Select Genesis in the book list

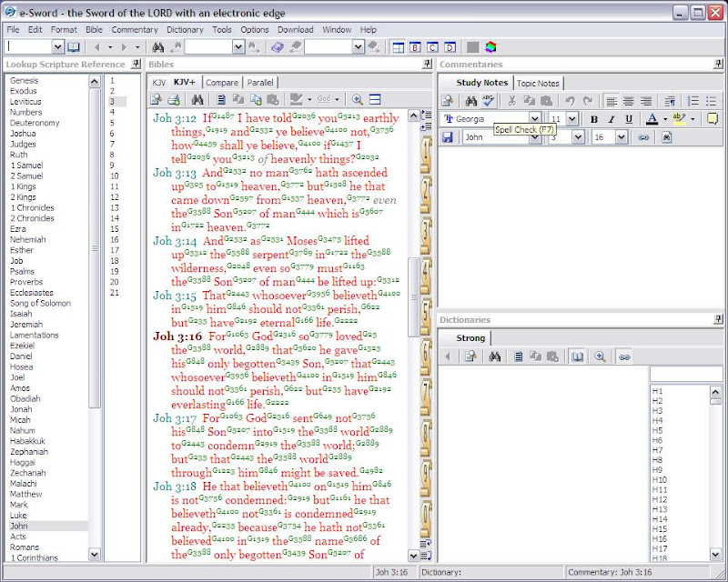(x=25, y=80)
